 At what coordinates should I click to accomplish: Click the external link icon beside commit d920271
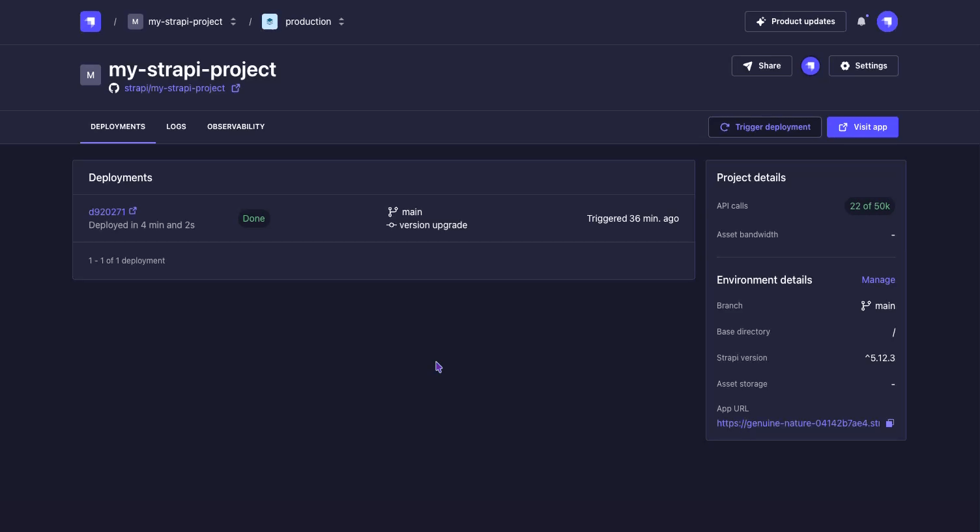coord(133,211)
